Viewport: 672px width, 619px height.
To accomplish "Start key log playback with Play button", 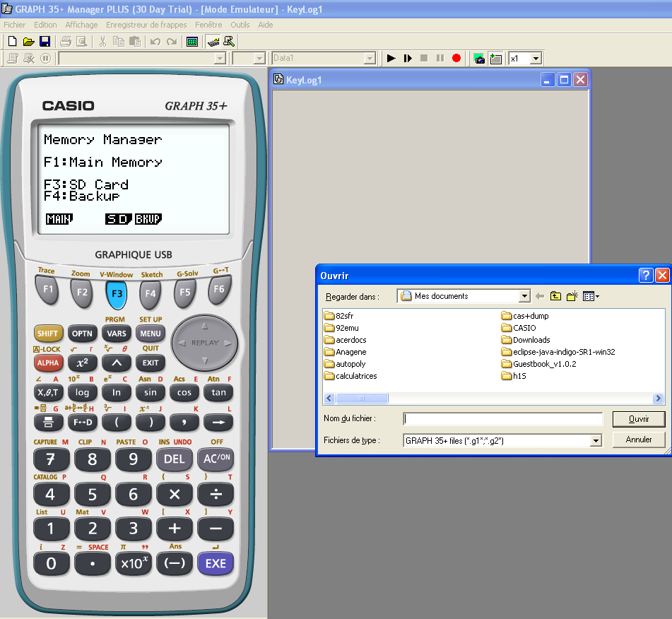I will coord(391,59).
